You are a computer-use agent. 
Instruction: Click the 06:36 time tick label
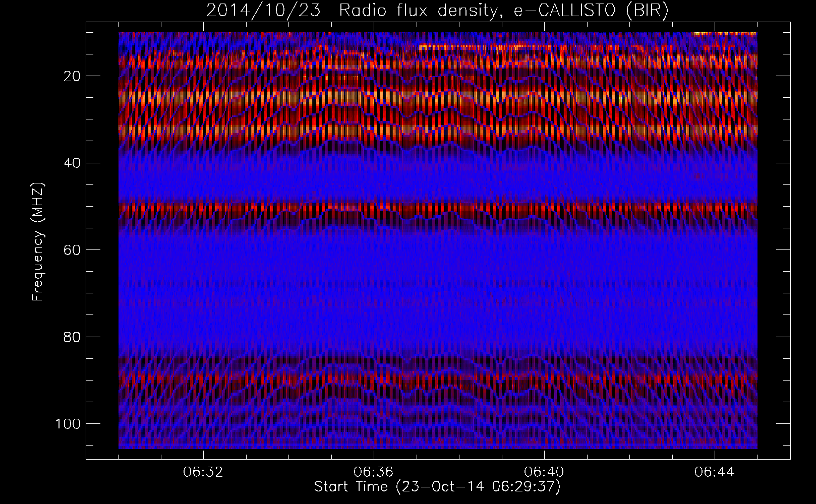pos(374,472)
